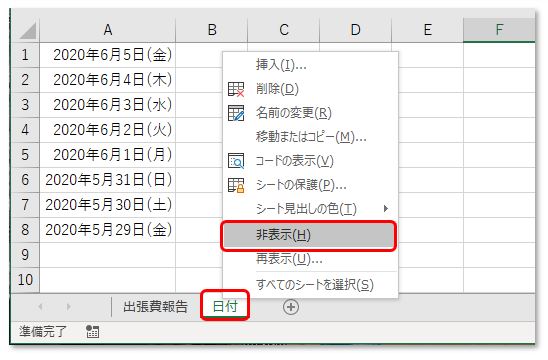The image size is (548, 360).
Task: Choose すべてのシートを選択(S) menu entry
Action: tap(310, 285)
